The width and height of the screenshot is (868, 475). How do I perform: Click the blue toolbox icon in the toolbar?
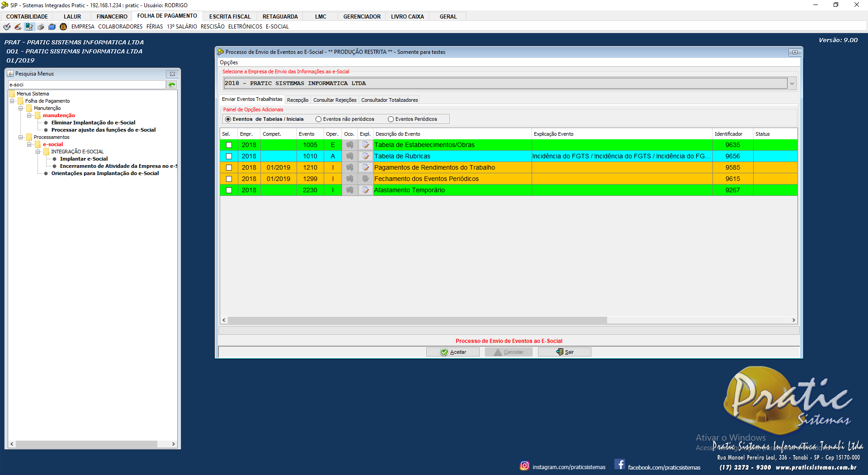52,27
